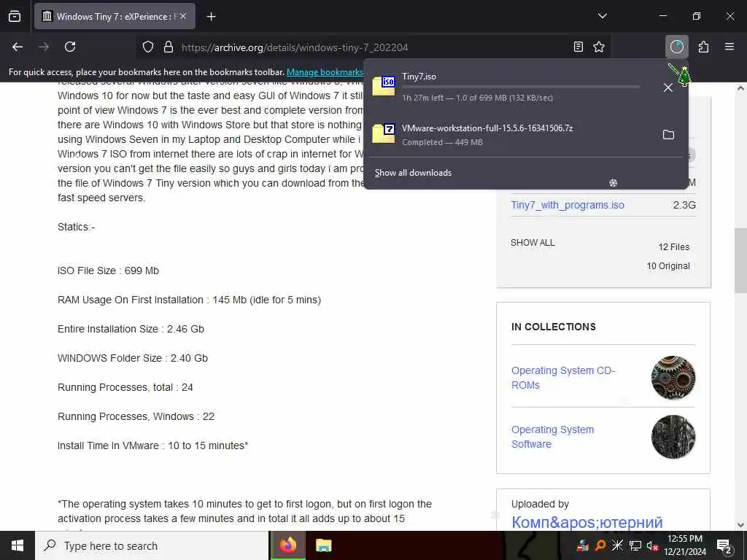Choose Show all downloads
Image resolution: width=747 pixels, height=560 pixels.
point(413,173)
